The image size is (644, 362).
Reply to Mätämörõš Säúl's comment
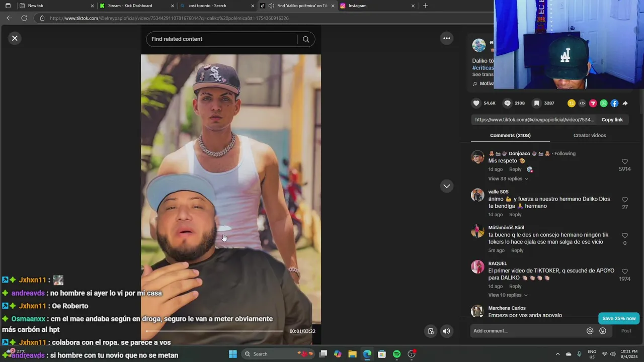[517, 250]
